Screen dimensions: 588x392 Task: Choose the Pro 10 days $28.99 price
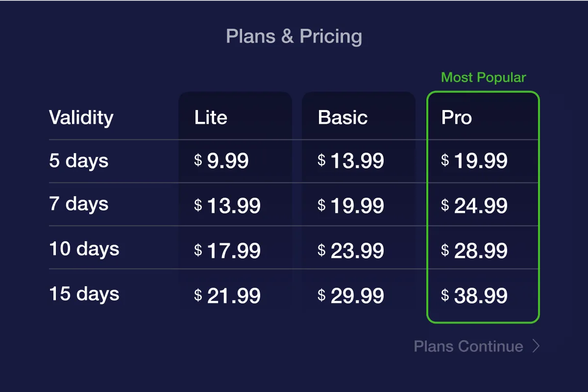pyautogui.click(x=474, y=251)
